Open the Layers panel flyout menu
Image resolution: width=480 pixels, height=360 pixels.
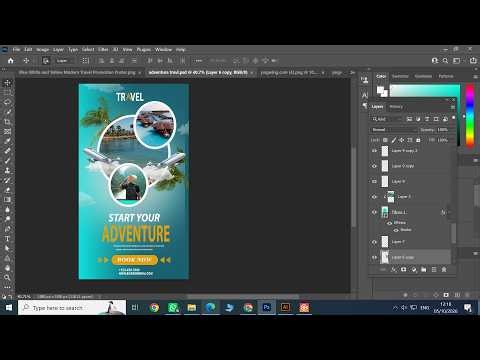coord(453,107)
